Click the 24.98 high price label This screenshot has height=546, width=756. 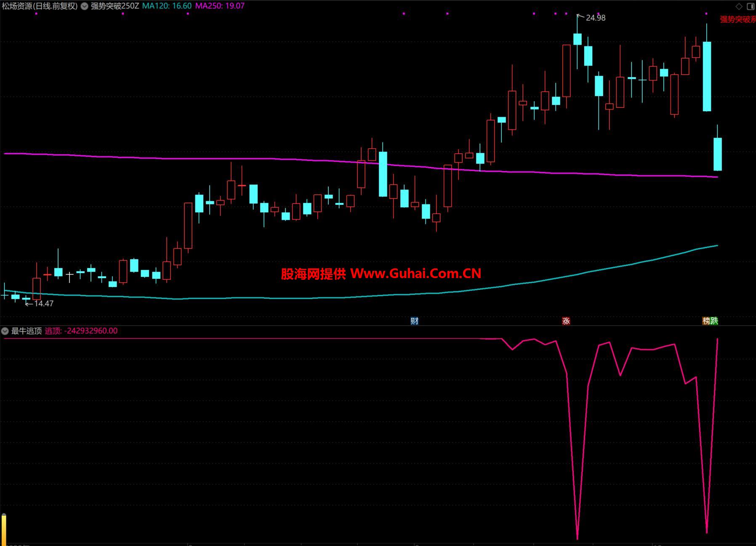pos(595,18)
